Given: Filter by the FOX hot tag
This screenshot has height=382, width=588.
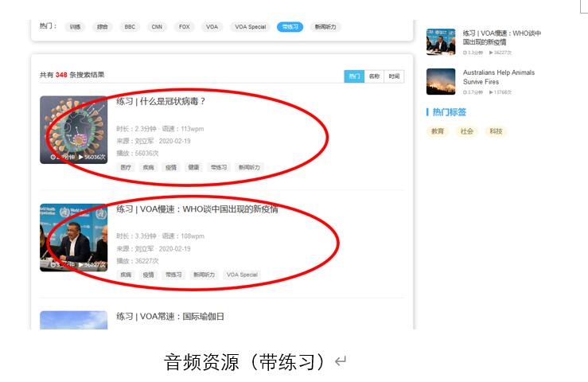Looking at the screenshot, I should pyautogui.click(x=185, y=27).
